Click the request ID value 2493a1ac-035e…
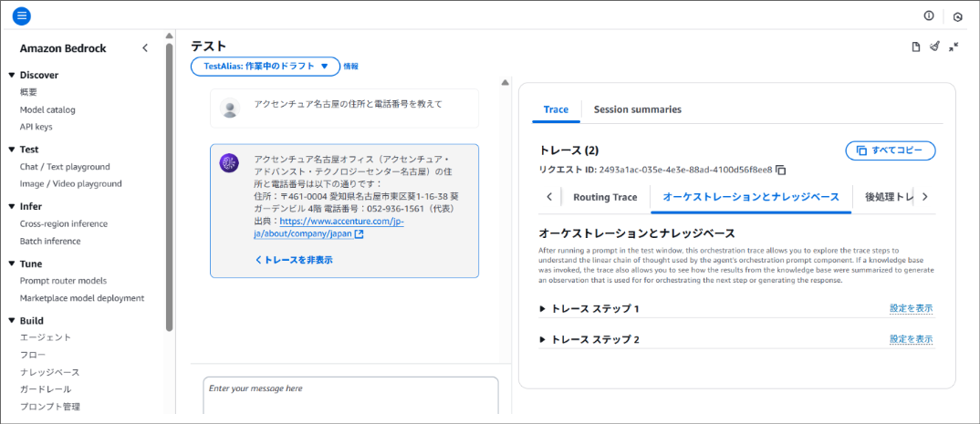The image size is (980, 424). click(685, 170)
